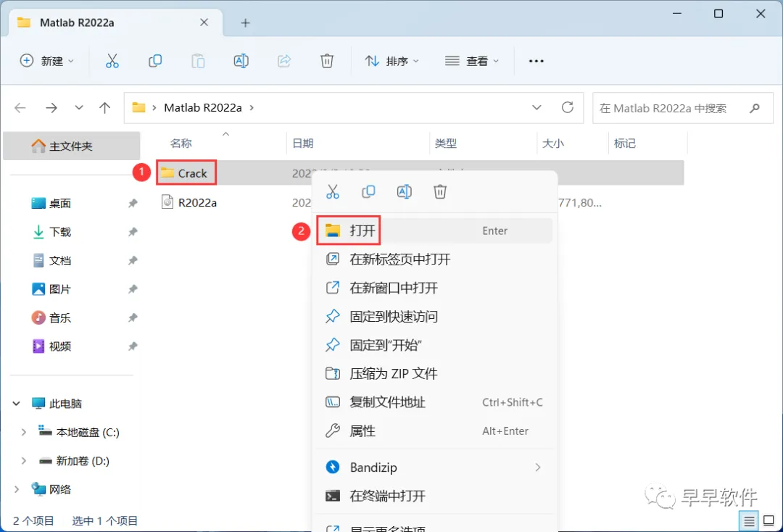Click the Paste icon in the toolbar
The image size is (783, 532).
coord(198,61)
